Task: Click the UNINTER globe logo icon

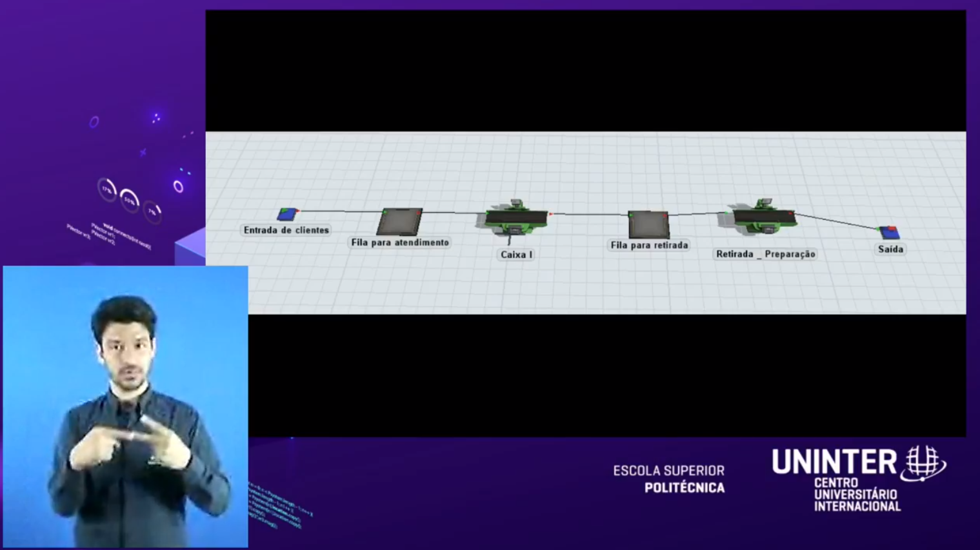Action: (924, 462)
